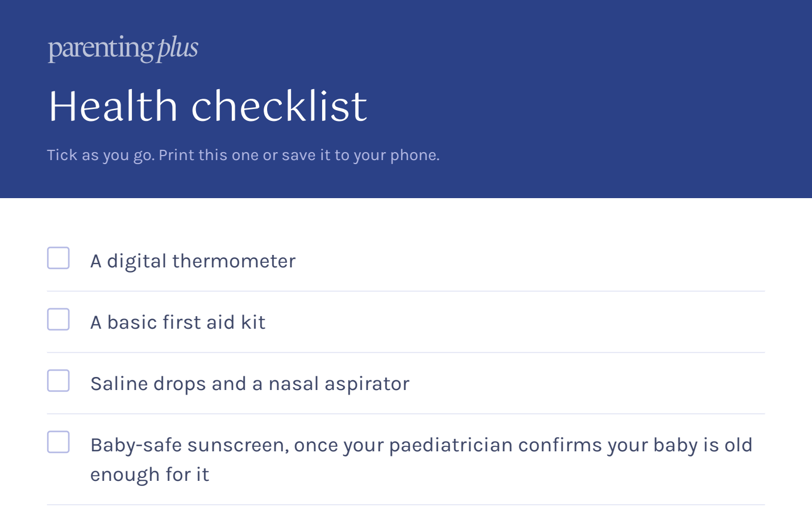Tick the digital thermometer checkbox
Screen dimensions: 812x524
tap(59, 258)
